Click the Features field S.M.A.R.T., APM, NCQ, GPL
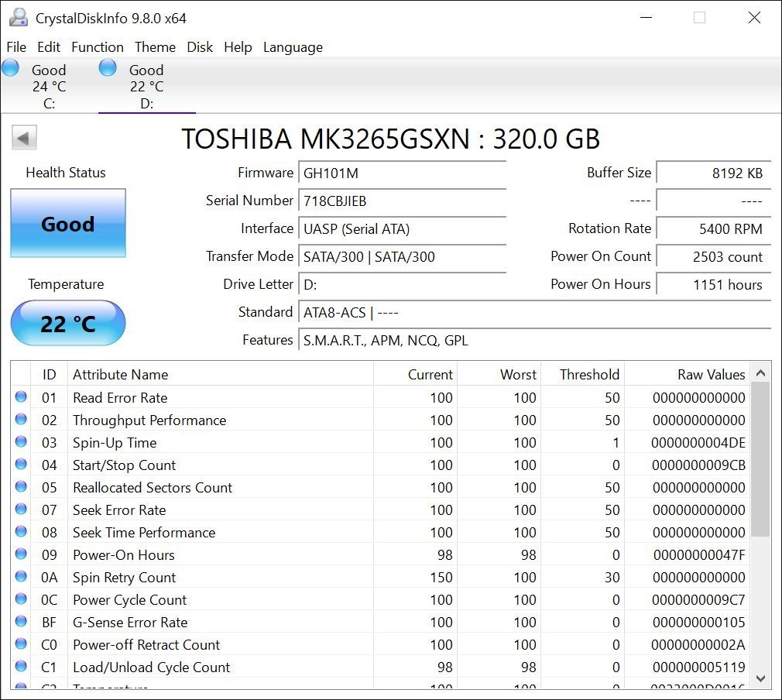The height and width of the screenshot is (700, 782). pyautogui.click(x=535, y=341)
